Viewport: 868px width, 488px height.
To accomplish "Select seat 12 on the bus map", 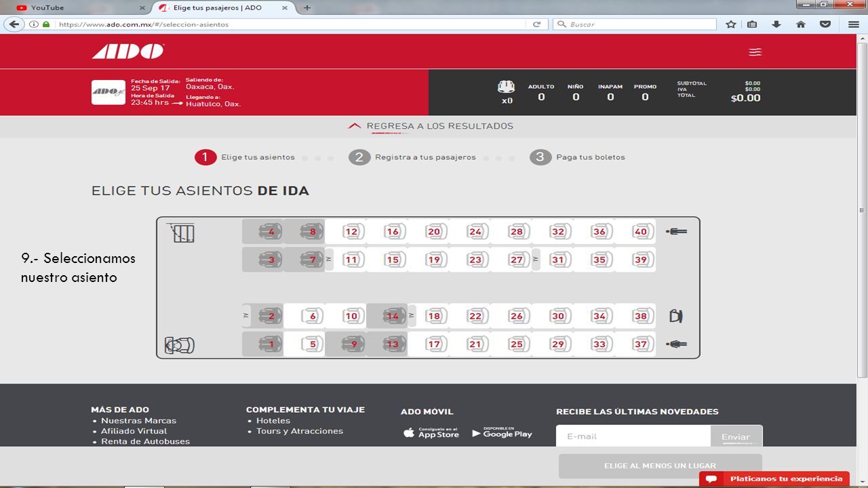I will pyautogui.click(x=351, y=232).
